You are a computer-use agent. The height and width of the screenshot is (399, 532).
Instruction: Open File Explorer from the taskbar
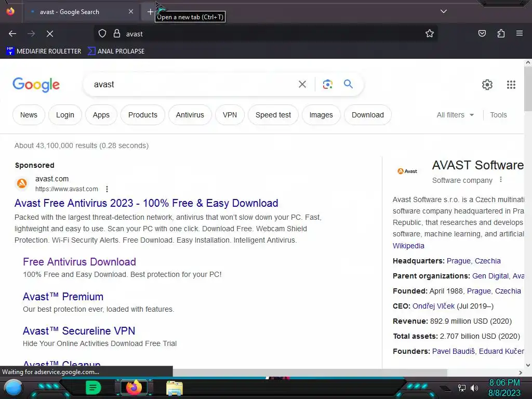(175, 388)
